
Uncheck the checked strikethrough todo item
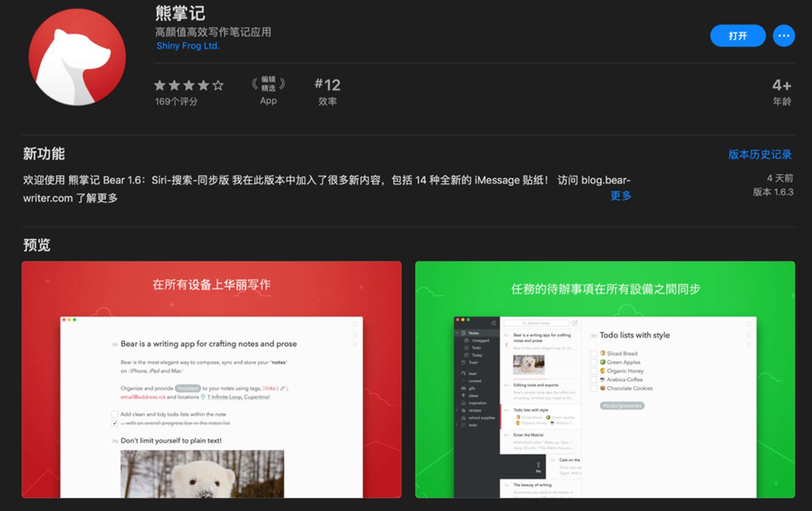pos(115,423)
